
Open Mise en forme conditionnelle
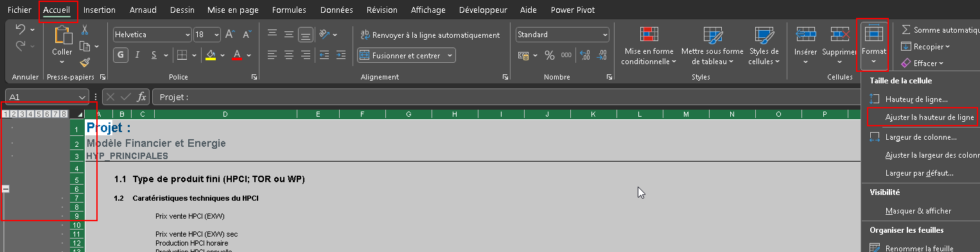pos(649,46)
